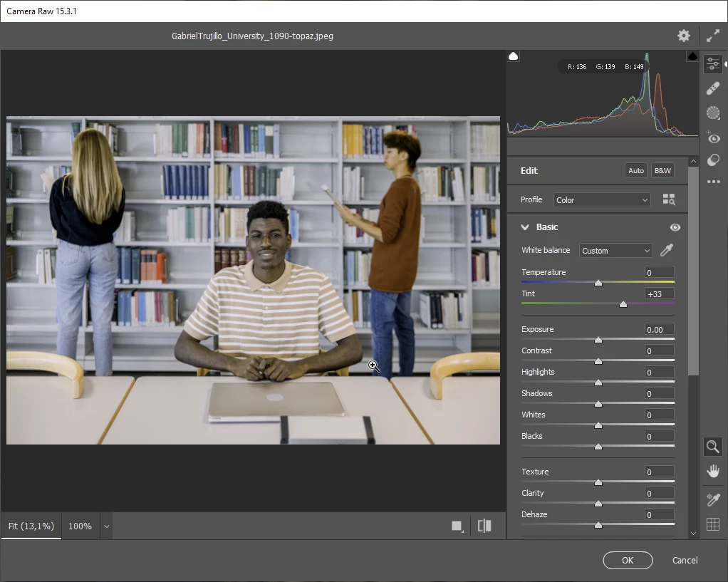Cancel the Camera Raw dialog
This screenshot has height=582, width=728.
pyautogui.click(x=685, y=560)
